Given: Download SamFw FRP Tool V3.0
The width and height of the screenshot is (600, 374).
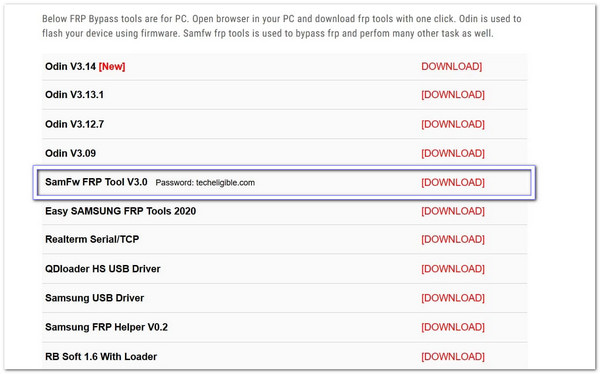Looking at the screenshot, I should coord(453,182).
